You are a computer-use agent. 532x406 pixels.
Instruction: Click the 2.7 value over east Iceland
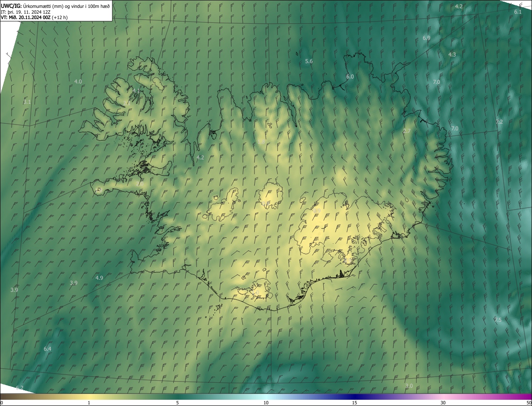pyautogui.click(x=407, y=131)
